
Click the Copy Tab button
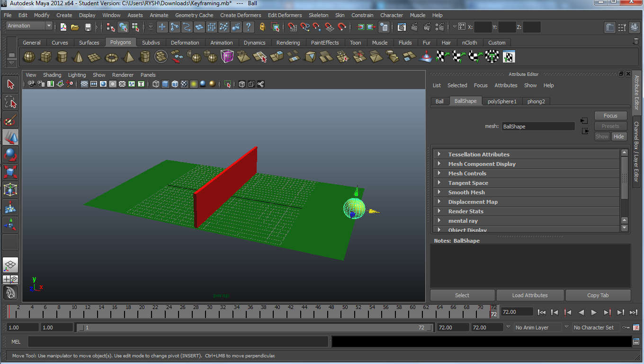click(x=598, y=295)
